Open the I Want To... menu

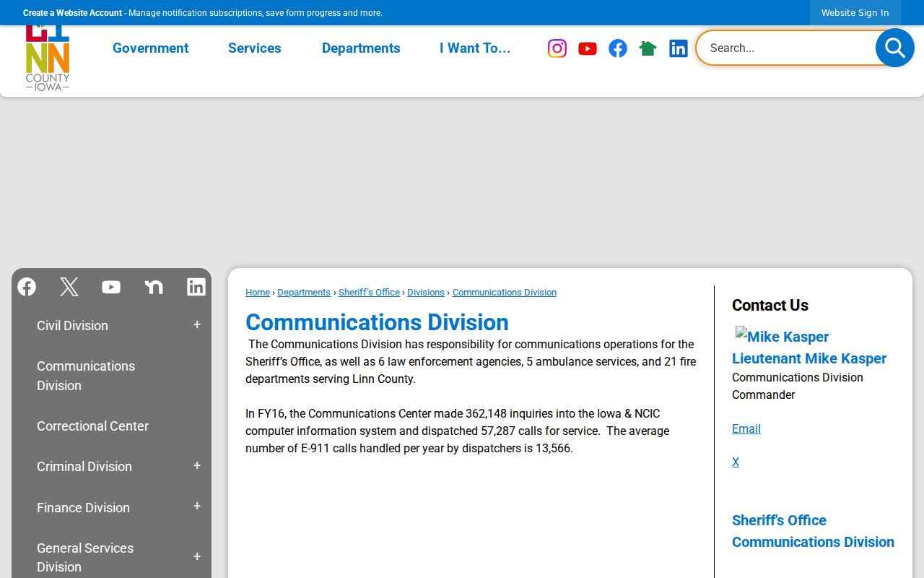[x=475, y=48]
